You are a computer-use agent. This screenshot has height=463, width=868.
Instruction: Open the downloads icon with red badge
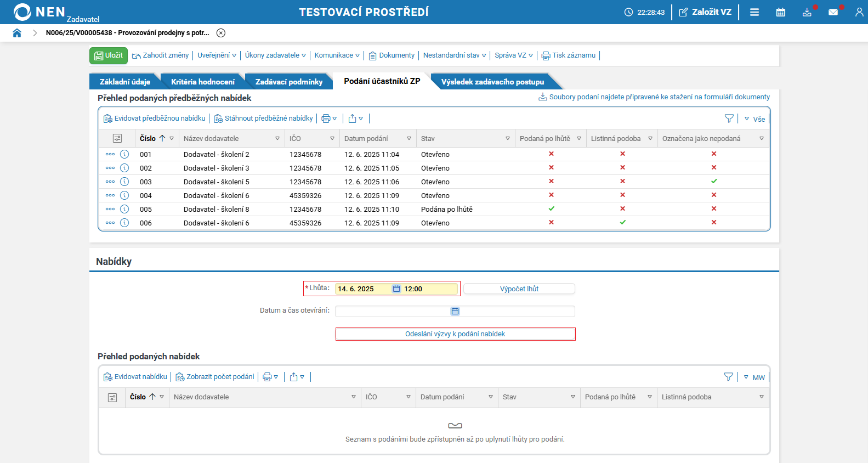(x=807, y=12)
